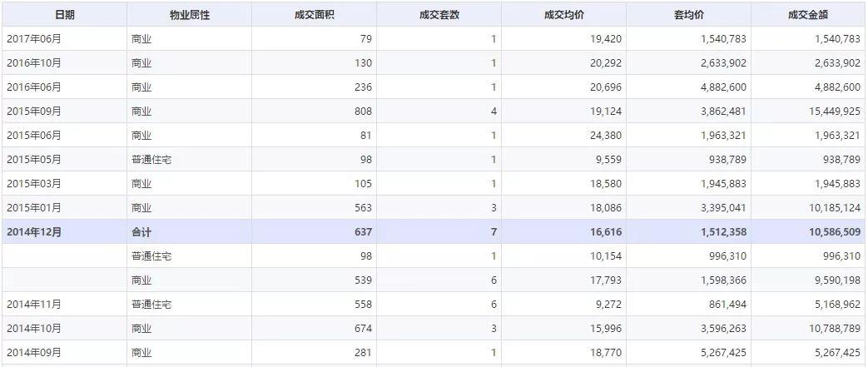868x367 pixels.
Task: Click the average price 18,086
Action: (x=606, y=208)
